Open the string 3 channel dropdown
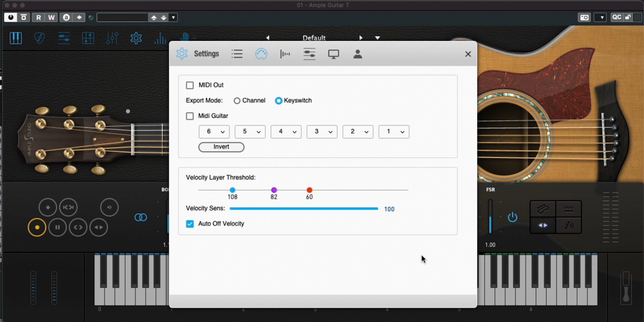Viewport: 644px width, 322px height. [x=322, y=132]
